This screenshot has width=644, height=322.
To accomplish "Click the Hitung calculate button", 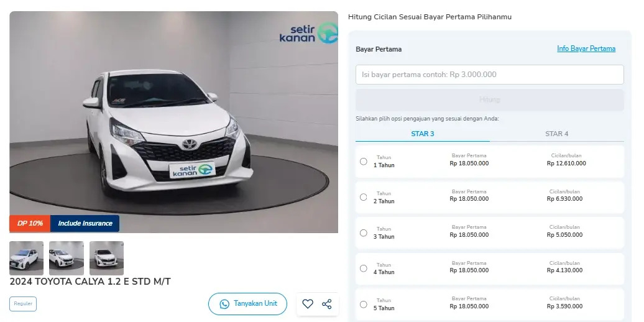I will (x=490, y=100).
